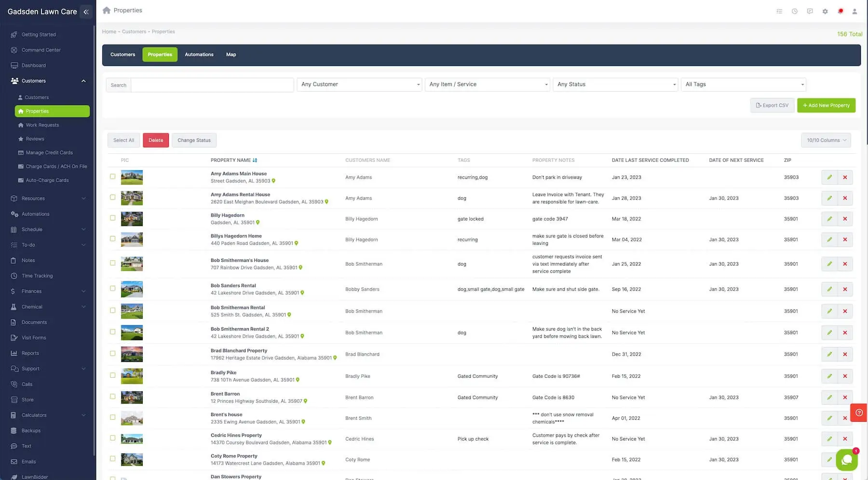The height and width of the screenshot is (480, 868).
Task: Tick the Bob Sanders Rental row checkbox
Action: (x=112, y=289)
